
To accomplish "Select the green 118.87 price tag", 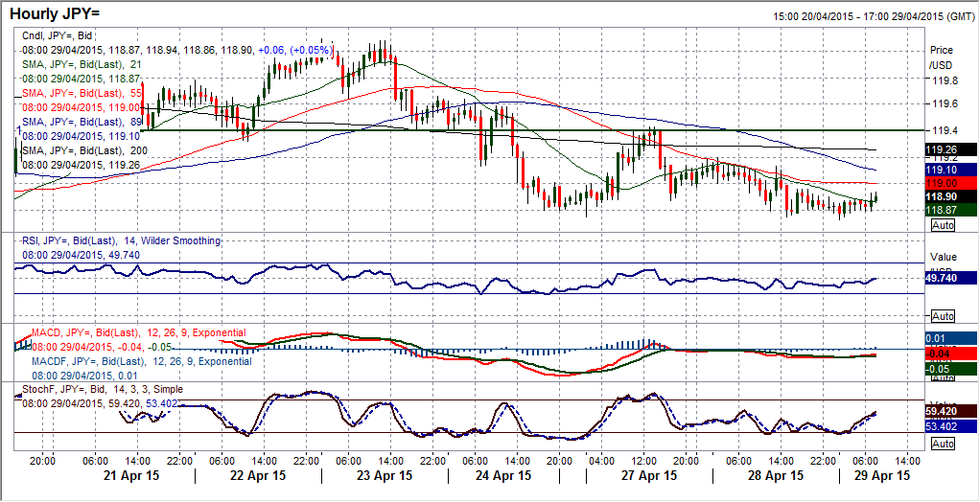I will (x=950, y=211).
